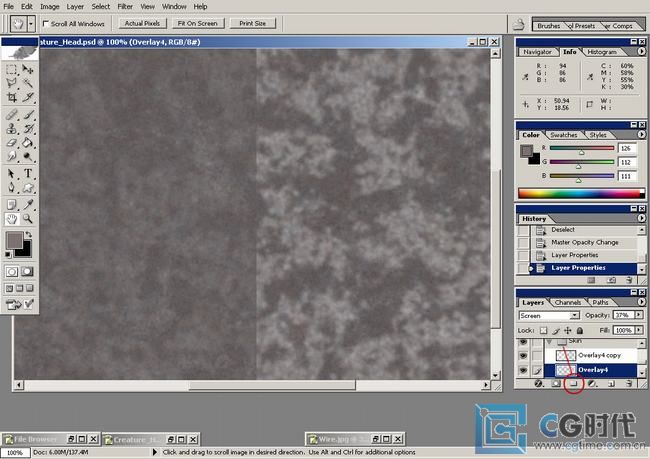
Task: Select the Clone Stamp tool
Action: [x=11, y=129]
